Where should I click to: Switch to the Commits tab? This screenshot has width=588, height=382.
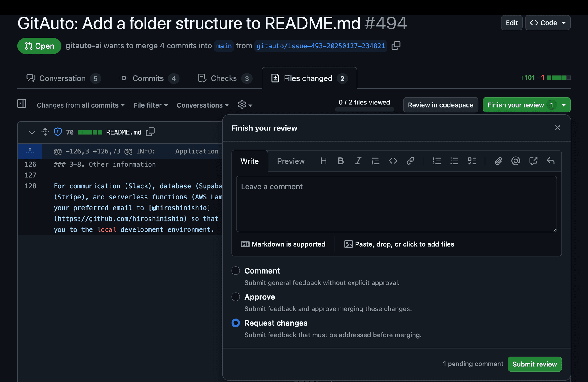pos(149,78)
